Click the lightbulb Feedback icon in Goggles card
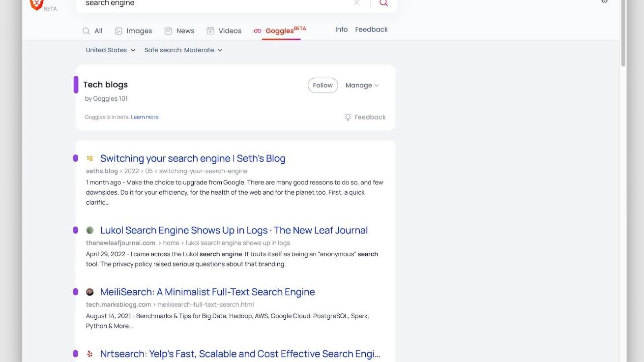Screen dimensions: 644x362 348,117
